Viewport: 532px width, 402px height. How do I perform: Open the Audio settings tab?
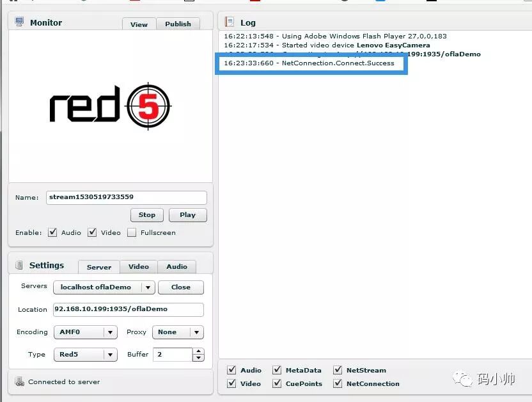pyautogui.click(x=176, y=266)
